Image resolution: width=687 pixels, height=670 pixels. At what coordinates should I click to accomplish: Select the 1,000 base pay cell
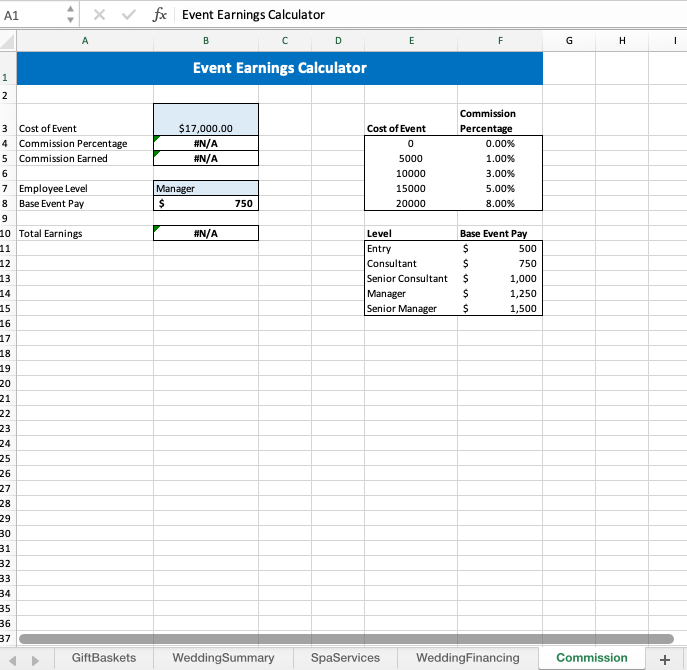500,278
